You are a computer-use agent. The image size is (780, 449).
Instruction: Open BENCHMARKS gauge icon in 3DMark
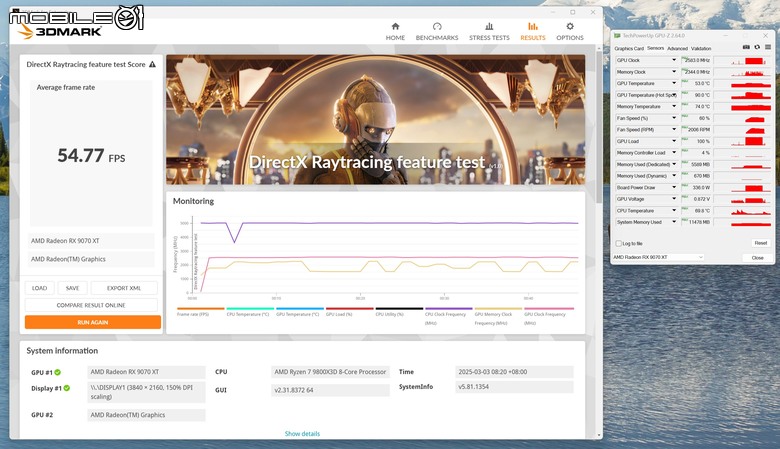click(x=437, y=27)
